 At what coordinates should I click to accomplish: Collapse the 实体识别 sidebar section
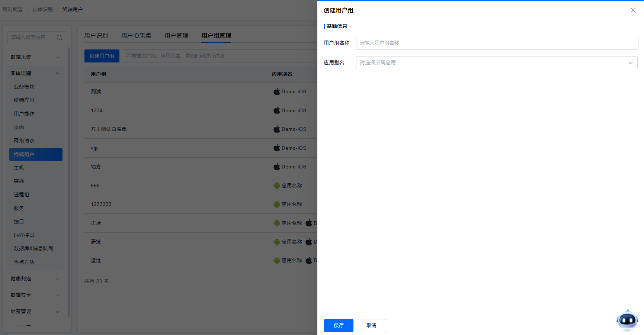(35, 73)
